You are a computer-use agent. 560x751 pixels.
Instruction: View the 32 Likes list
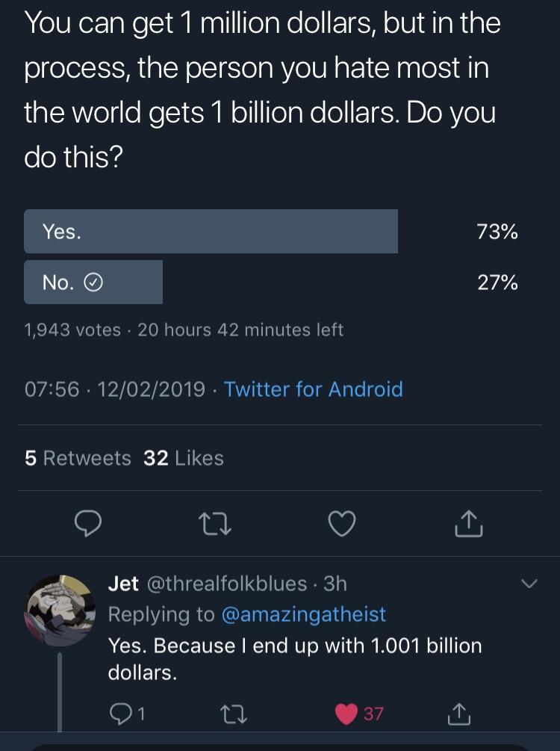(184, 458)
